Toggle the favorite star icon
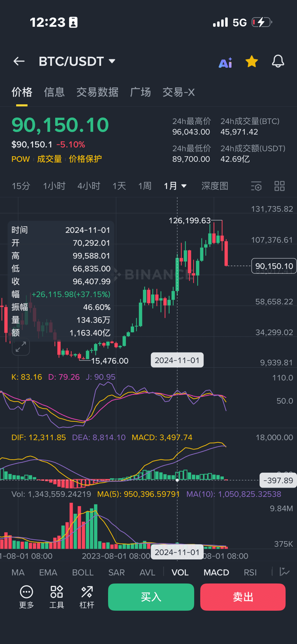The height and width of the screenshot is (644, 297). coord(252,62)
